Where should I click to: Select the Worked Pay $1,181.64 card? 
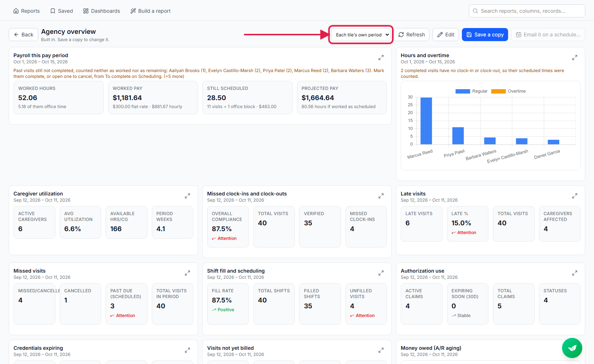pyautogui.click(x=153, y=98)
